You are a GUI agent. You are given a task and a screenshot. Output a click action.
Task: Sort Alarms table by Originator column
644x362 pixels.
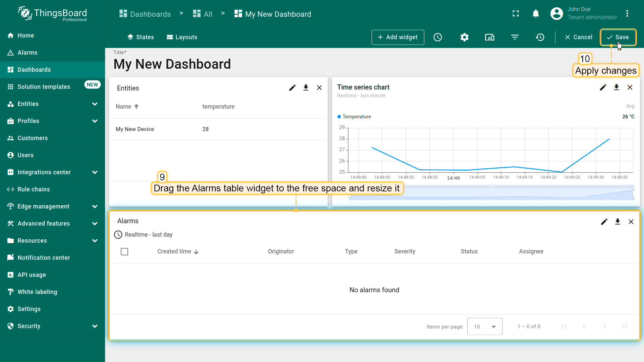point(281,251)
